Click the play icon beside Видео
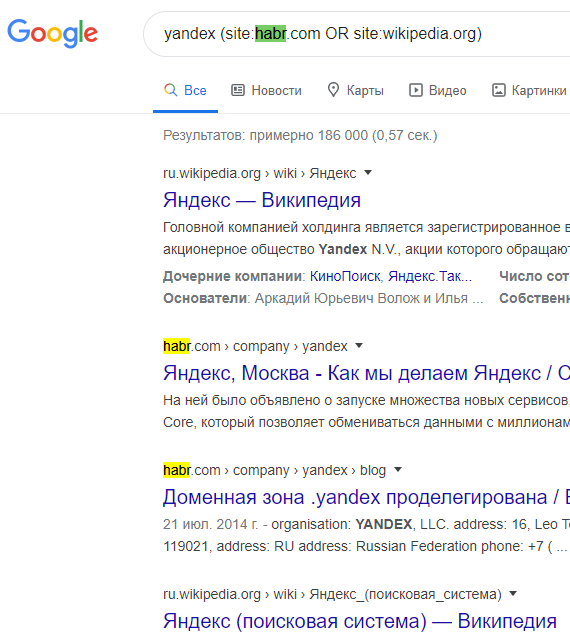This screenshot has width=570, height=636. click(x=416, y=90)
